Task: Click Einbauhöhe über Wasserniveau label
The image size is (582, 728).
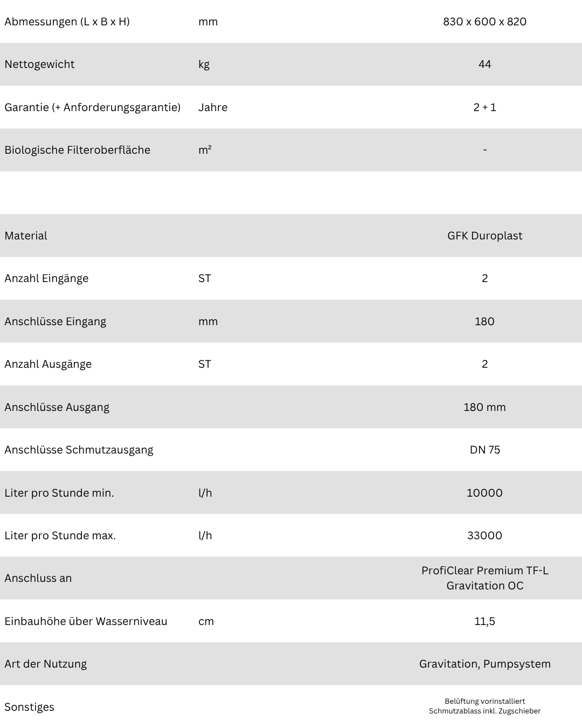Action: 86,621
